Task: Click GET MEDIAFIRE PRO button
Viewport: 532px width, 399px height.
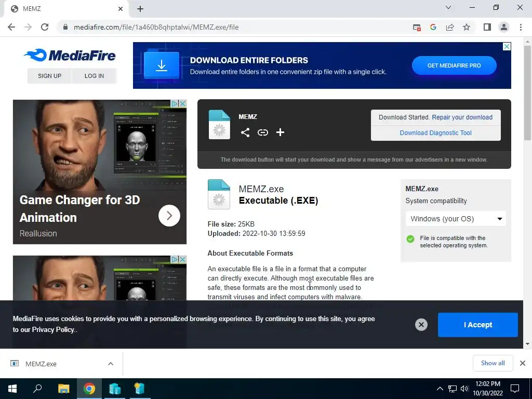Action: click(454, 65)
